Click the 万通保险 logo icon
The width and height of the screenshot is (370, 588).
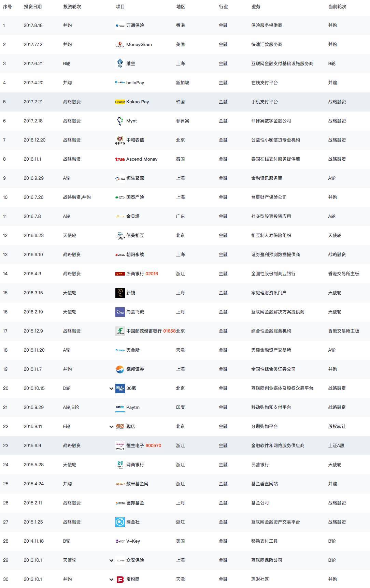tap(120, 26)
